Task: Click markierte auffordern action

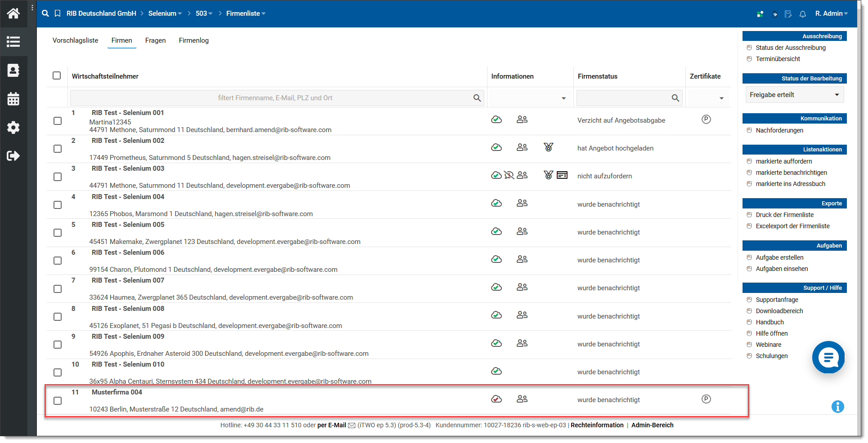Action: point(784,161)
